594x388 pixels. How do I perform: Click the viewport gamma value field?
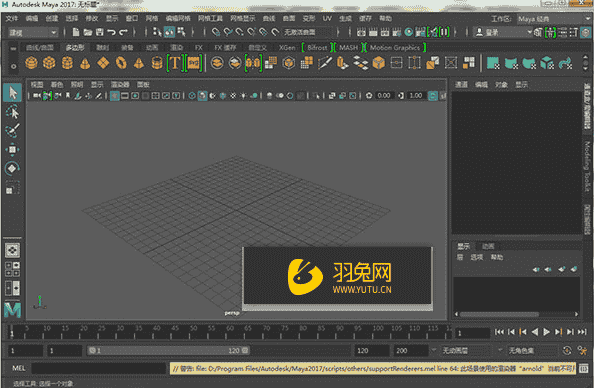point(416,96)
